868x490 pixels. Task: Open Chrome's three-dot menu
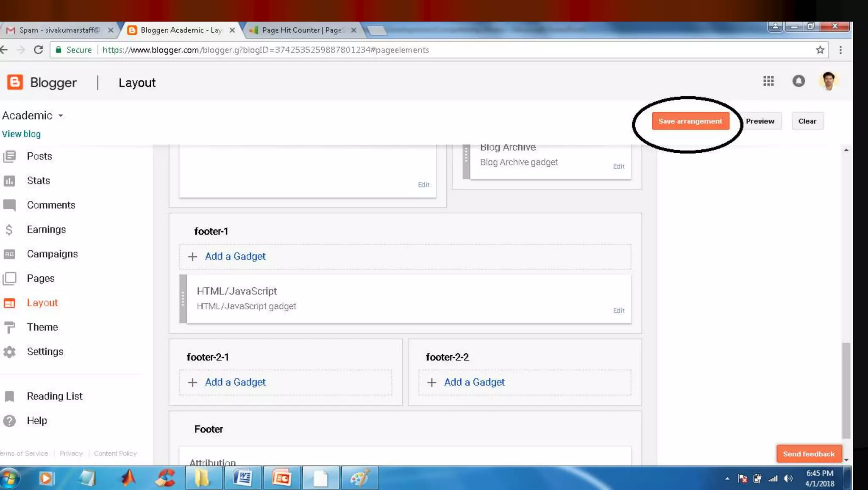coord(840,50)
